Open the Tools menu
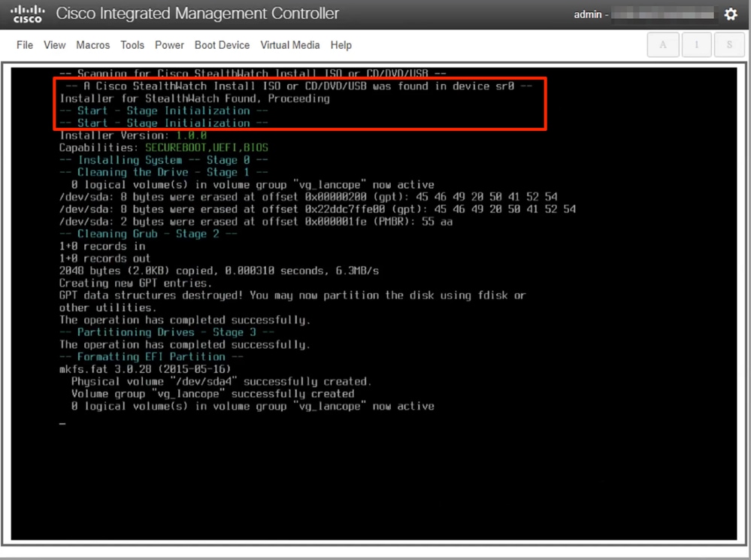Screen dimensions: 751x560 pyautogui.click(x=132, y=45)
